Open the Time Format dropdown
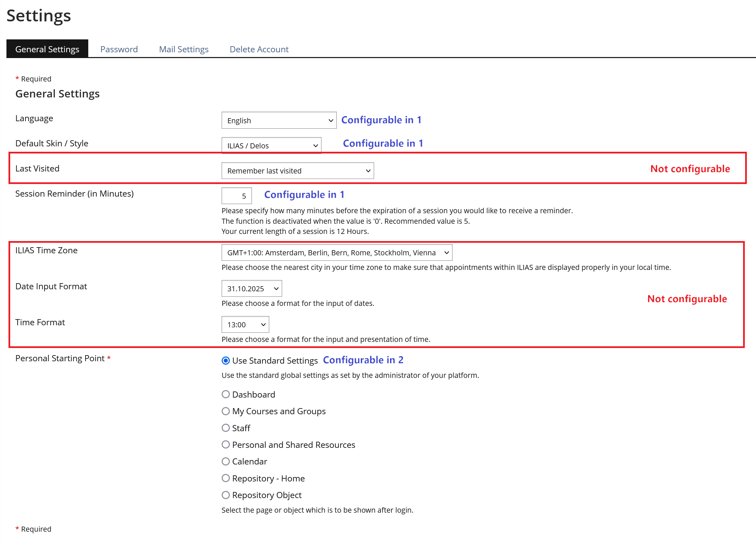 [245, 325]
